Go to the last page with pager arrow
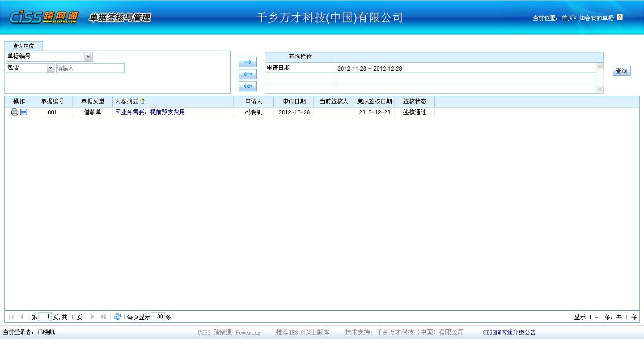The height and width of the screenshot is (339, 644). [103, 317]
